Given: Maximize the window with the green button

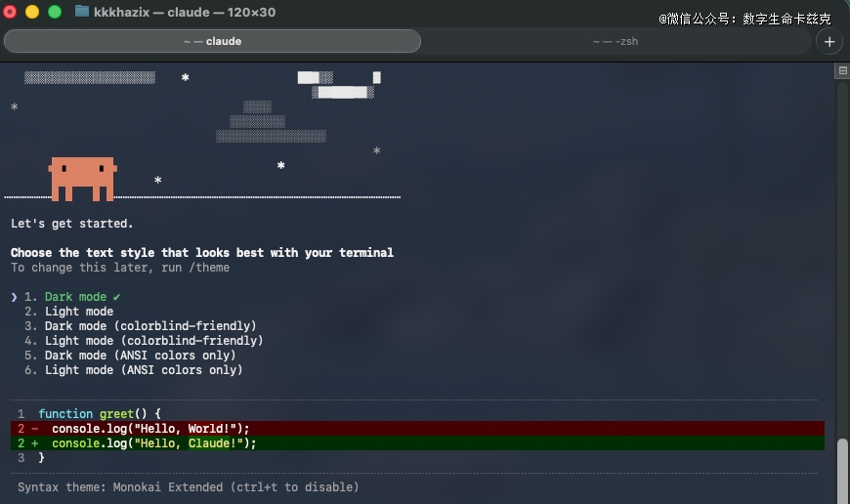Looking at the screenshot, I should [x=54, y=12].
